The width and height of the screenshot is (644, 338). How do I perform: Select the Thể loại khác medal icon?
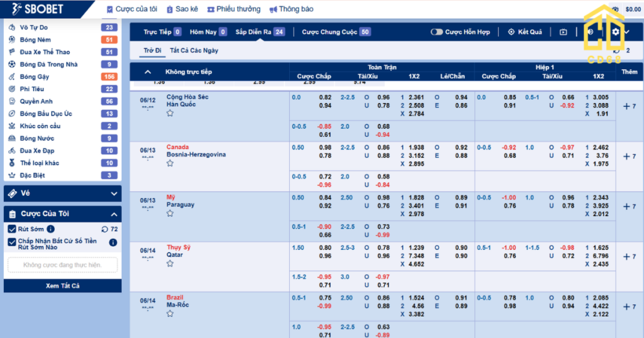(x=12, y=163)
